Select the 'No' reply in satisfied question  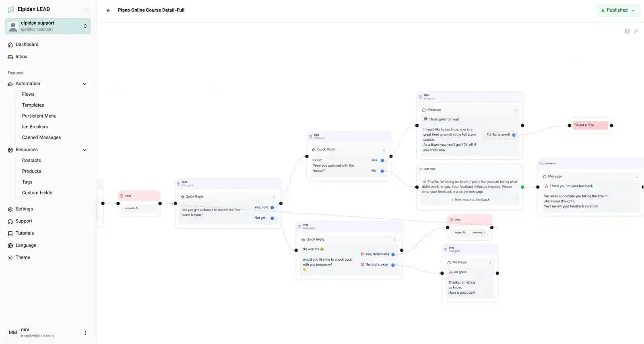(374, 171)
